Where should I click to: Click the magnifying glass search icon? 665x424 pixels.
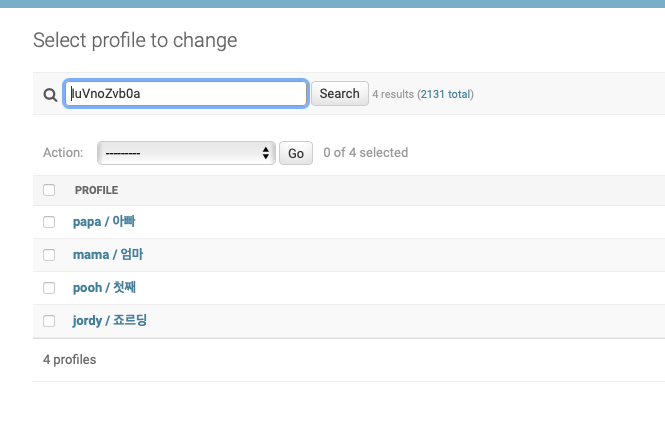pyautogui.click(x=50, y=95)
